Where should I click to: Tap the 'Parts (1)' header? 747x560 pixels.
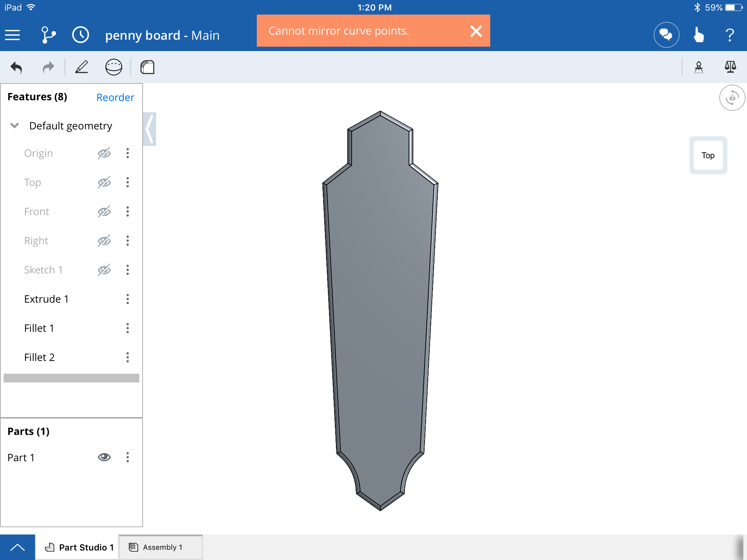(28, 431)
